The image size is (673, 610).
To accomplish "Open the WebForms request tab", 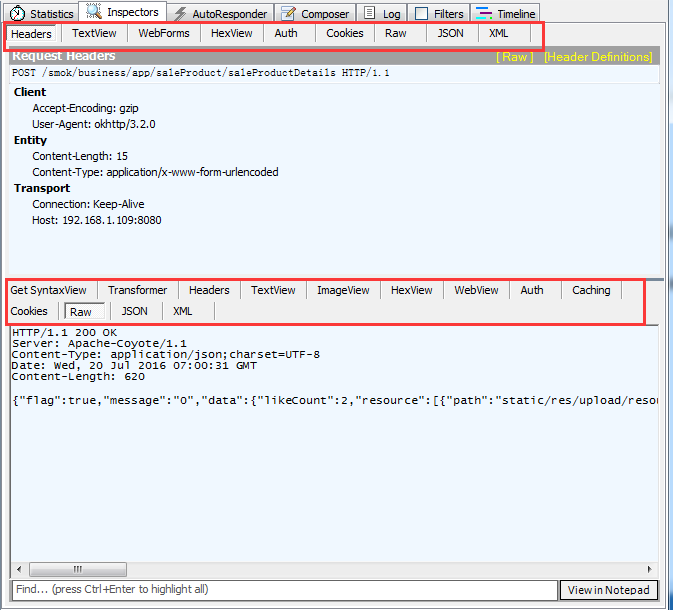I will point(164,33).
